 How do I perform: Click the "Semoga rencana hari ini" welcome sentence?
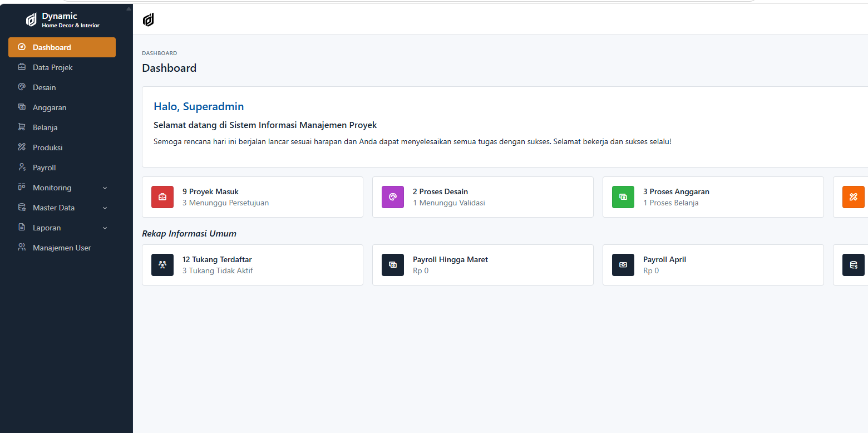[412, 142]
